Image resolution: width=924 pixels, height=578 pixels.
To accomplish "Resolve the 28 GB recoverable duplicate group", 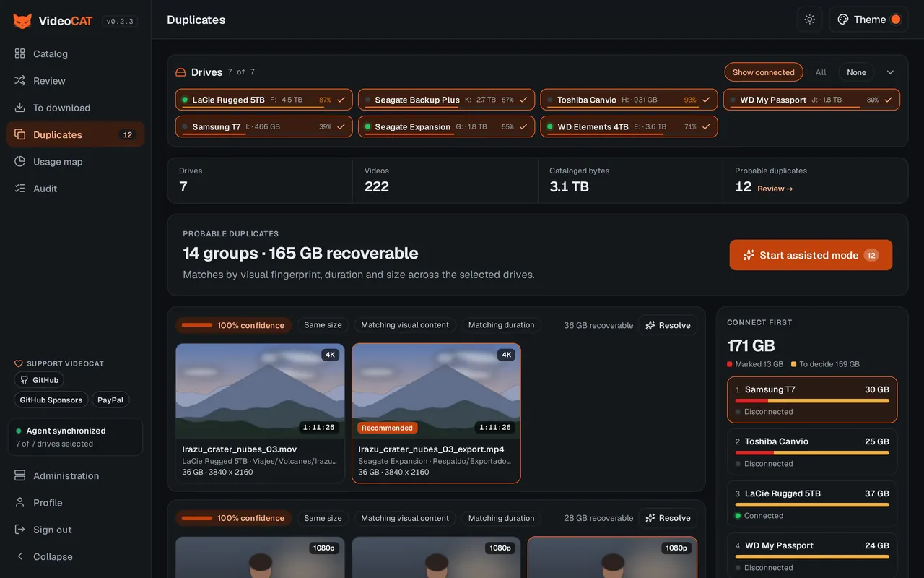I will (x=668, y=518).
